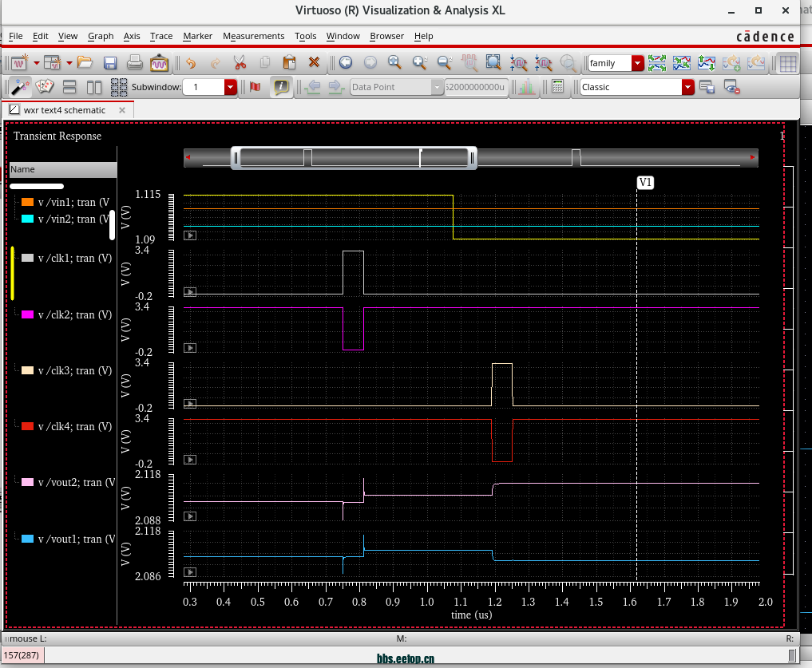Click the save workspace icon
This screenshot has width=812, height=668.
click(707, 87)
